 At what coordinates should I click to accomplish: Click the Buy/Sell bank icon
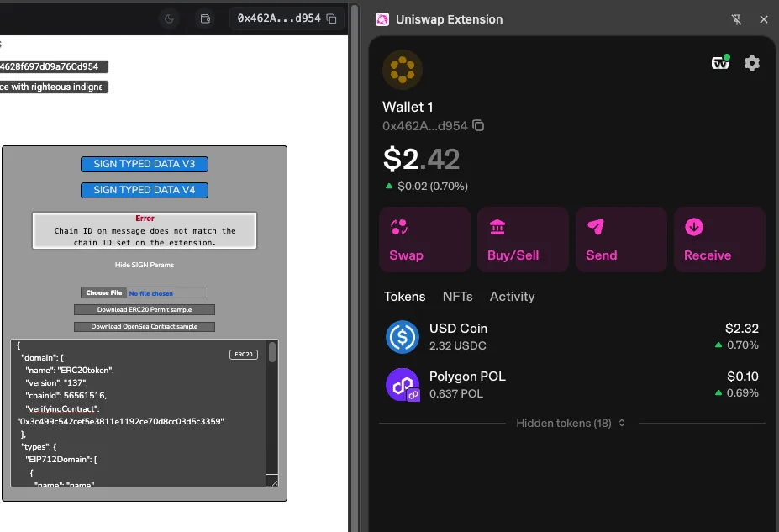[x=498, y=227]
